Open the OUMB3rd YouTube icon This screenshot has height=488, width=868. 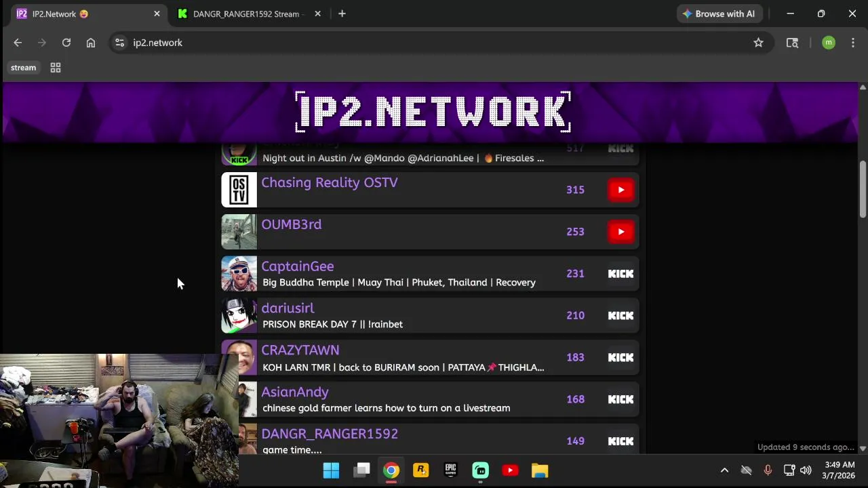(620, 232)
